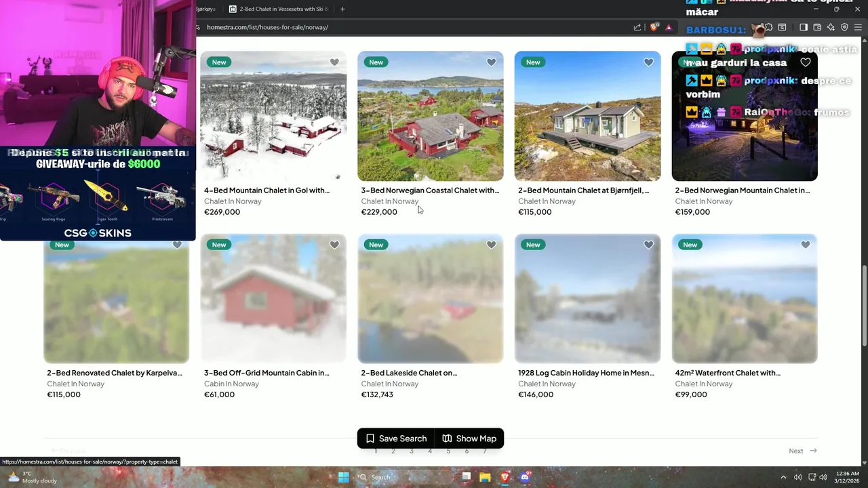Image resolution: width=868 pixels, height=488 pixels.
Task: Open Task View on the taskbar
Action: 466,477
